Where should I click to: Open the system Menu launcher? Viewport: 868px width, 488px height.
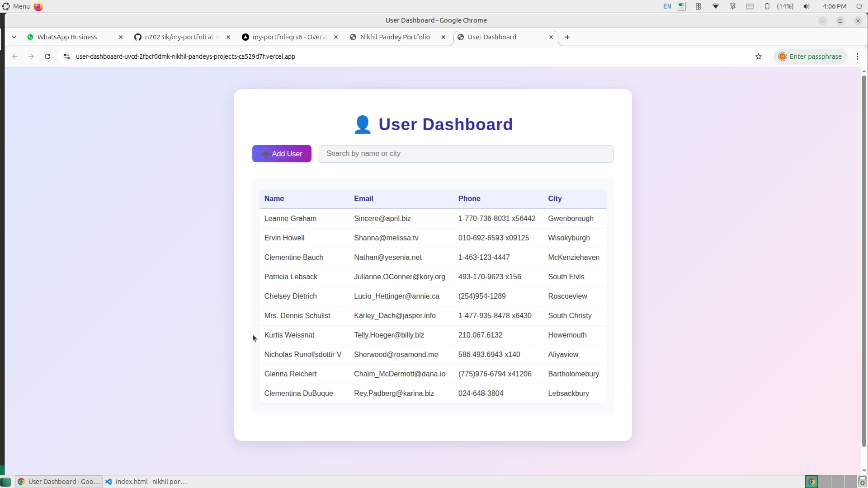click(16, 6)
